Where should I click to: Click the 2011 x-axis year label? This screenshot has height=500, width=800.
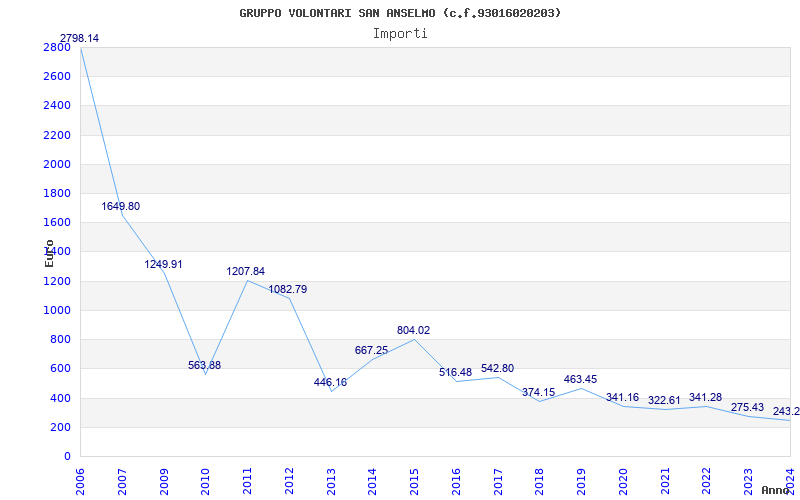click(247, 482)
